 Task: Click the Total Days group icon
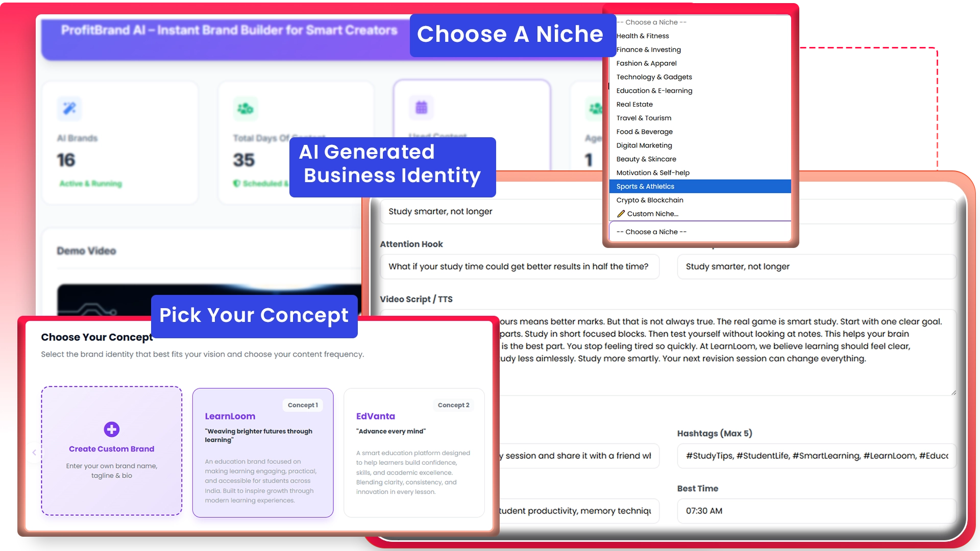[246, 108]
